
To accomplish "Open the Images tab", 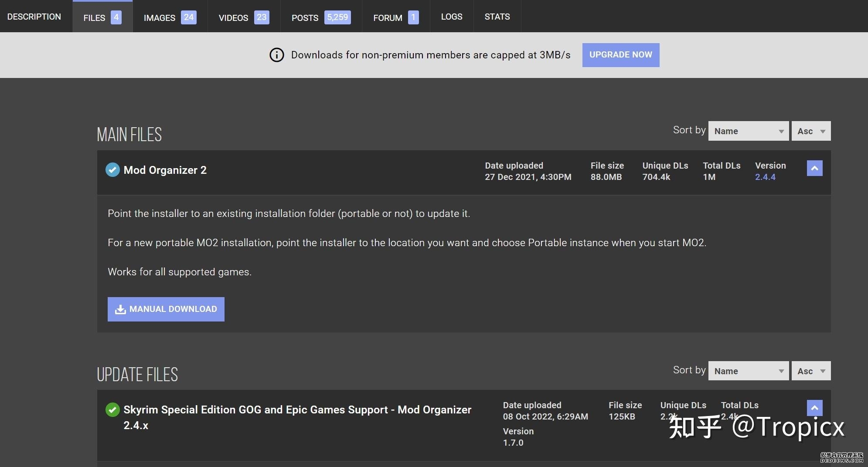I will click(170, 17).
